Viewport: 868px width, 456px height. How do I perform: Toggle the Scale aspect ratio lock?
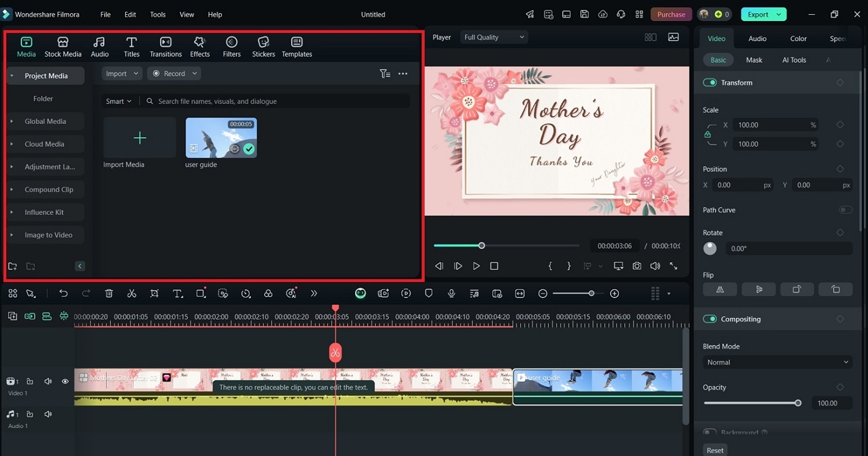[x=707, y=134]
